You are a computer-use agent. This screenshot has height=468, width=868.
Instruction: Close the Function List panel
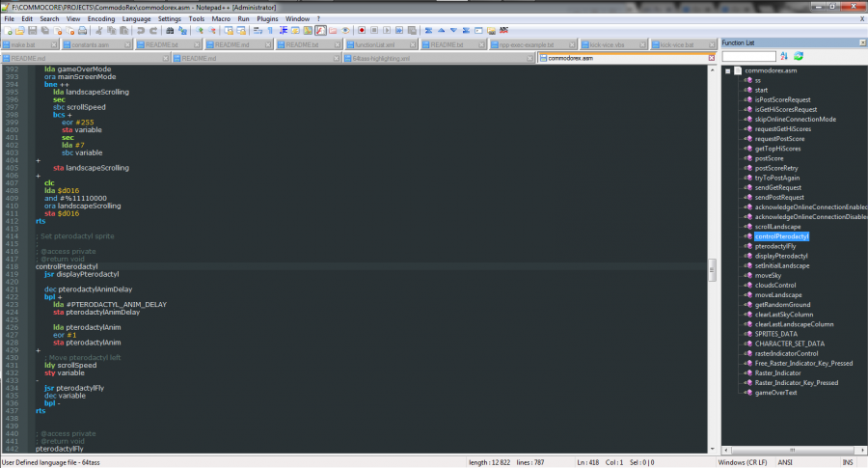click(x=861, y=43)
